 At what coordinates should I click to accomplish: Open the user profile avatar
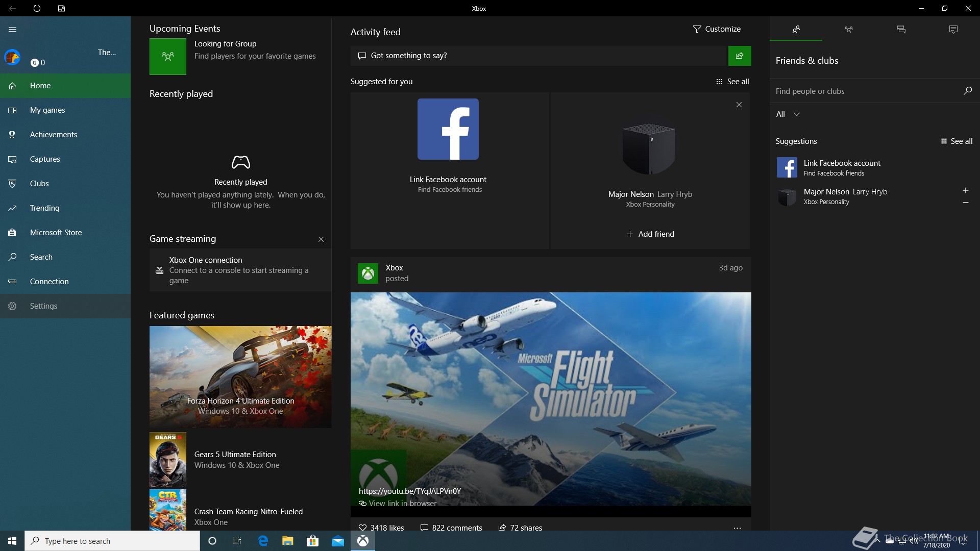tap(12, 57)
